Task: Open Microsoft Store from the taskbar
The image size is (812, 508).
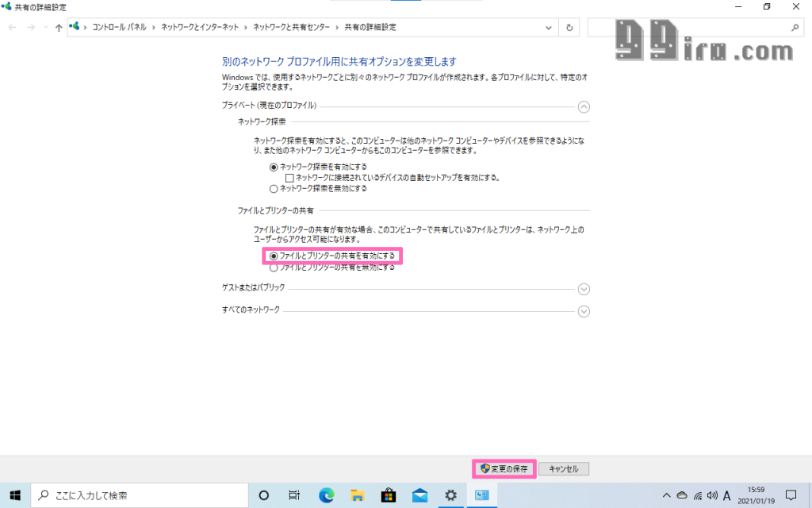Action: pyautogui.click(x=389, y=495)
